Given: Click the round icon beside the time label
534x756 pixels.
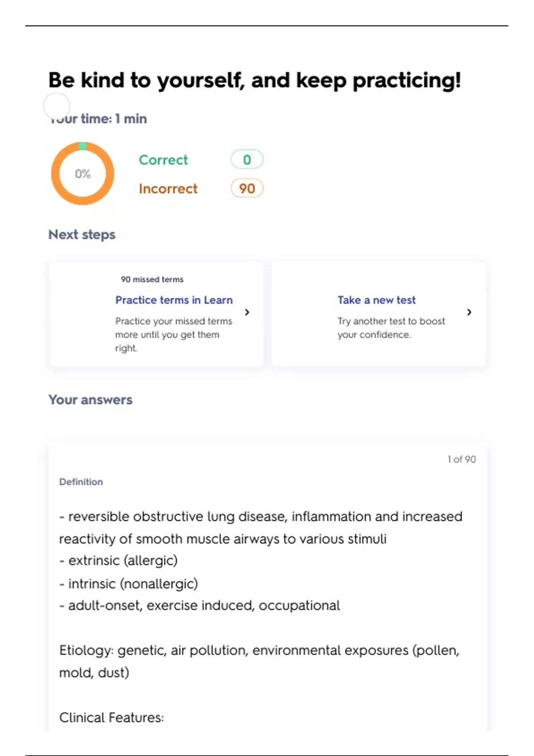Looking at the screenshot, I should [x=57, y=106].
